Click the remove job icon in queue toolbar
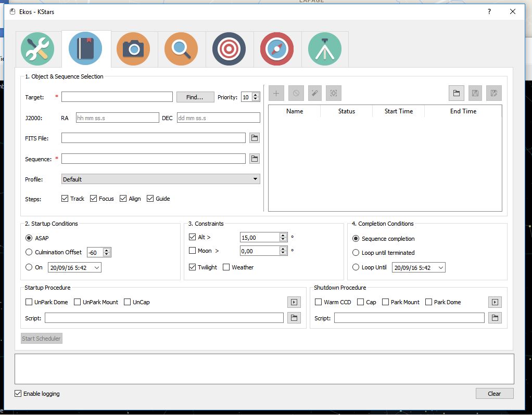Image resolution: width=532 pixels, height=415 pixels. [296, 93]
